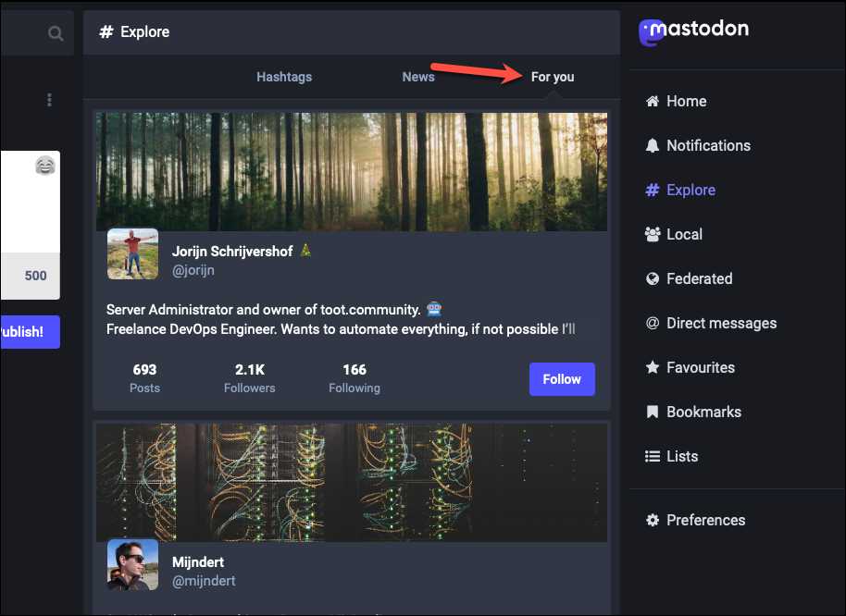846x616 pixels.
Task: Switch to the News tab
Action: click(418, 77)
